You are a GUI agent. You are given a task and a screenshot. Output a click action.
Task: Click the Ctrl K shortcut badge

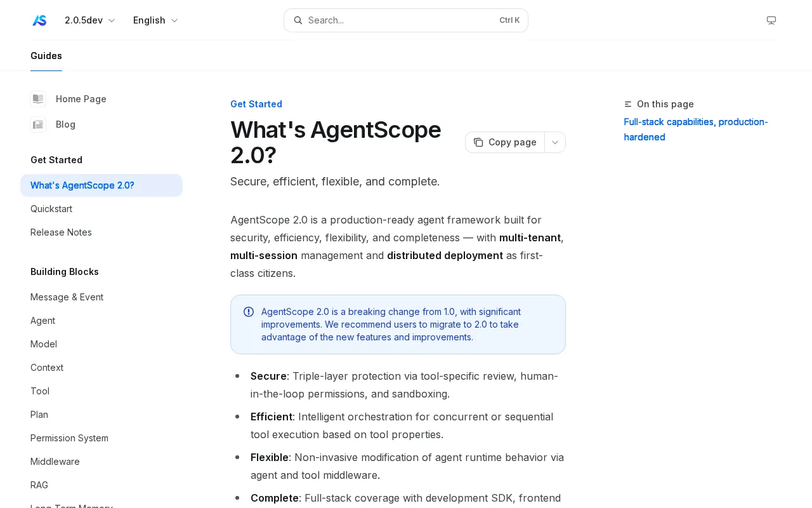point(509,20)
